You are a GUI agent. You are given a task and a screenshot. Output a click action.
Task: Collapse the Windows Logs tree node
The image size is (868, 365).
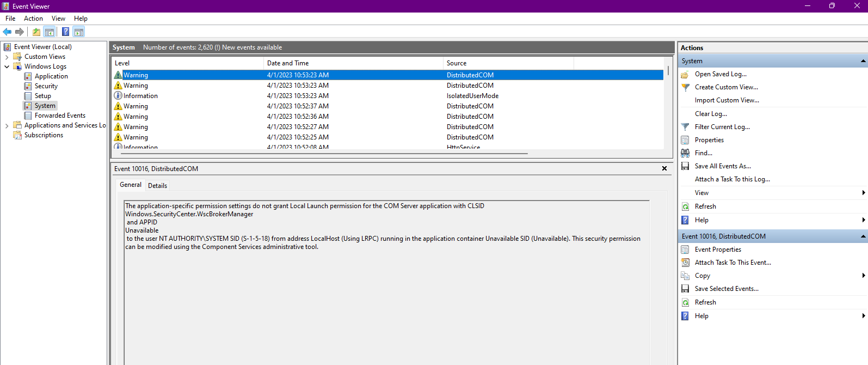[7, 66]
